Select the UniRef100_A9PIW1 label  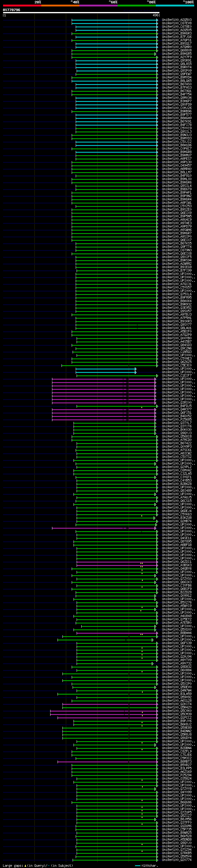point(177,203)
